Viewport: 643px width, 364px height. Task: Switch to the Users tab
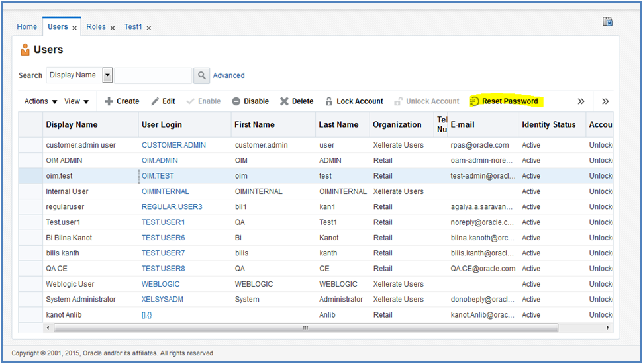click(58, 26)
